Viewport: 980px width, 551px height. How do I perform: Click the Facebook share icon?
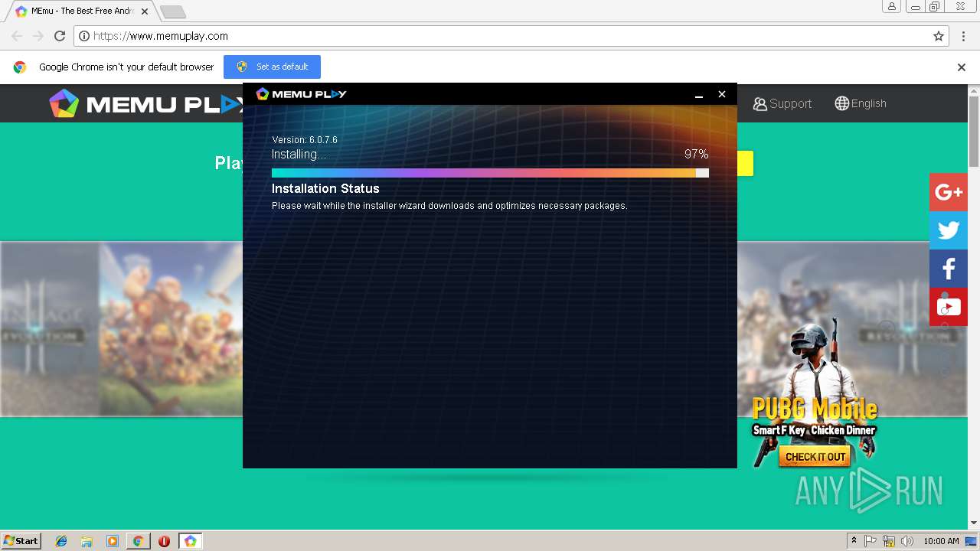tap(949, 269)
